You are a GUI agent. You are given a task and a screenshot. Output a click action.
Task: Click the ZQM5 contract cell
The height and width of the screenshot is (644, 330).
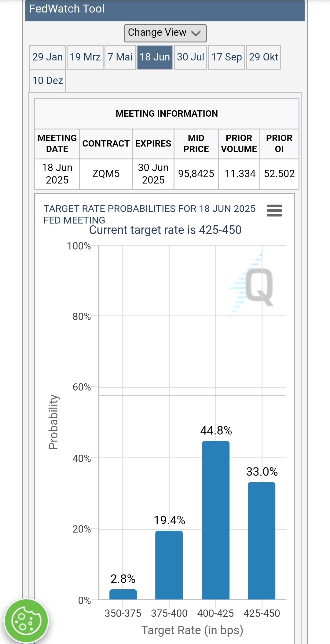pos(106,174)
